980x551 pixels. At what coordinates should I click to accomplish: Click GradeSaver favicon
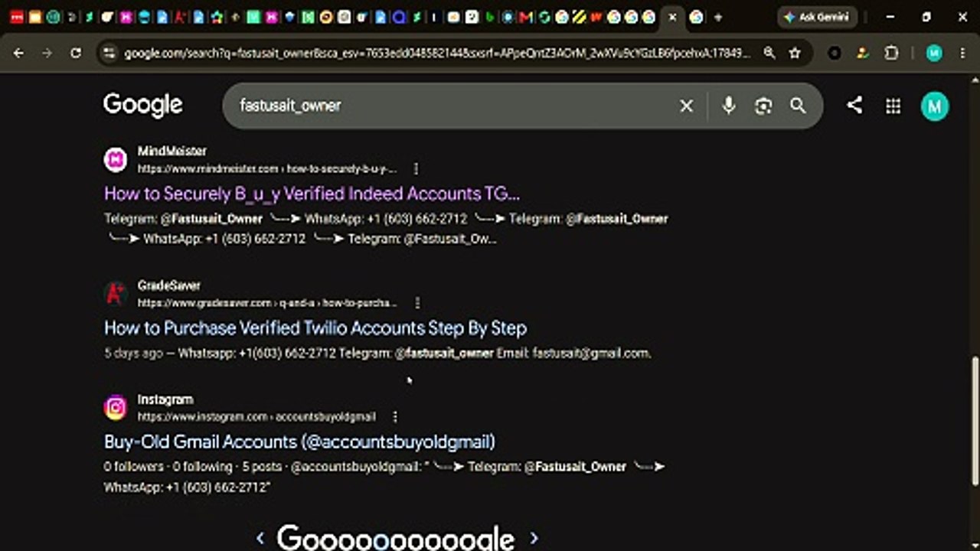(116, 293)
